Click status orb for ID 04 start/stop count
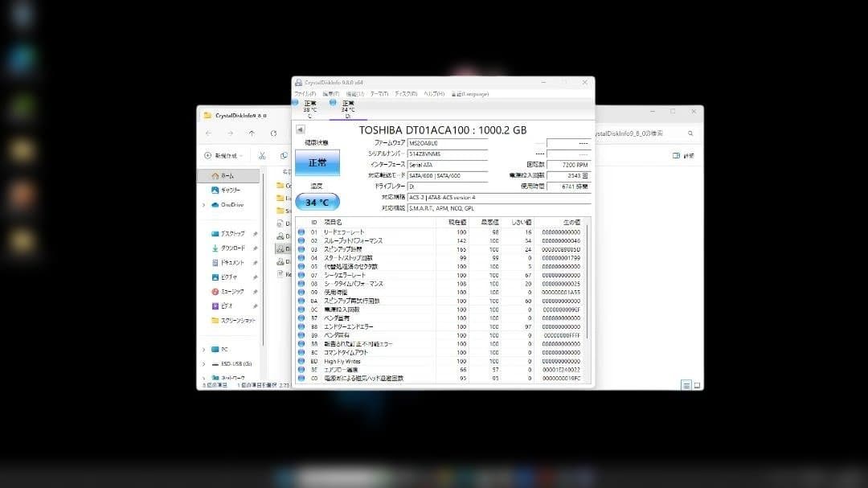This screenshot has height=488, width=868. pyautogui.click(x=301, y=258)
